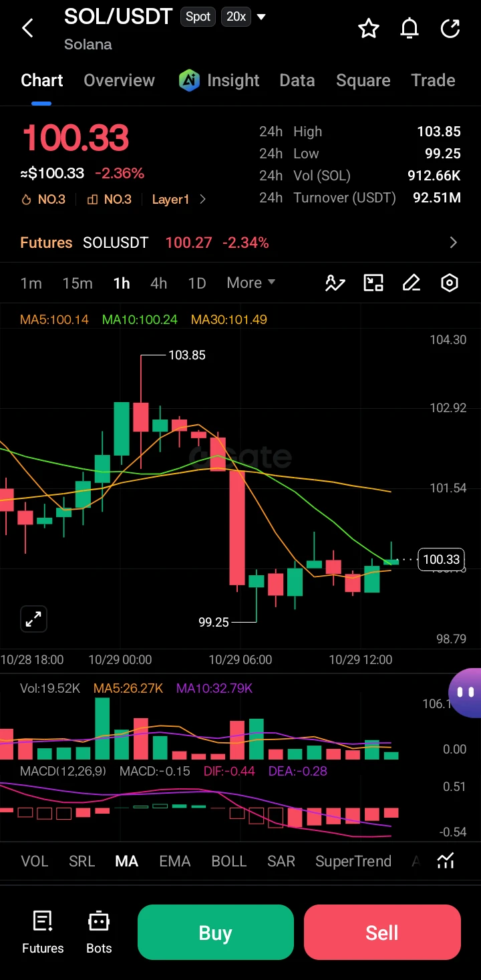This screenshot has width=481, height=980.
Task: Switch to the Square tab
Action: pyautogui.click(x=363, y=80)
